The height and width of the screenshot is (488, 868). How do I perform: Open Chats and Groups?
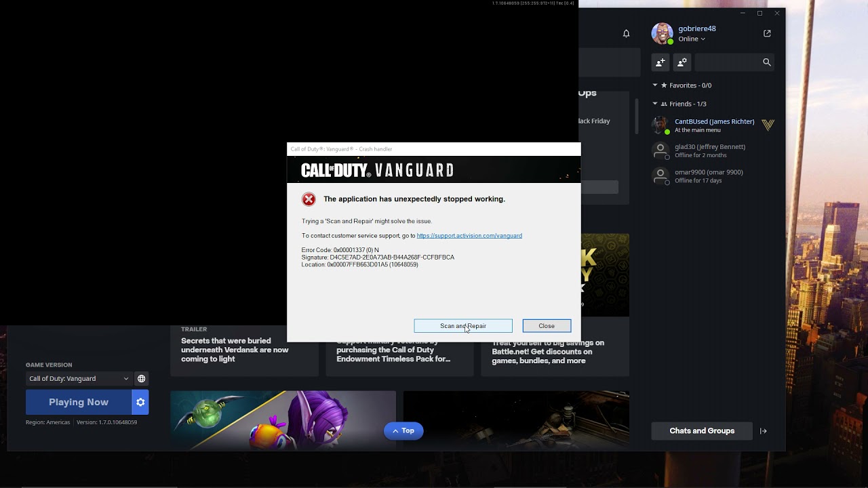point(702,431)
